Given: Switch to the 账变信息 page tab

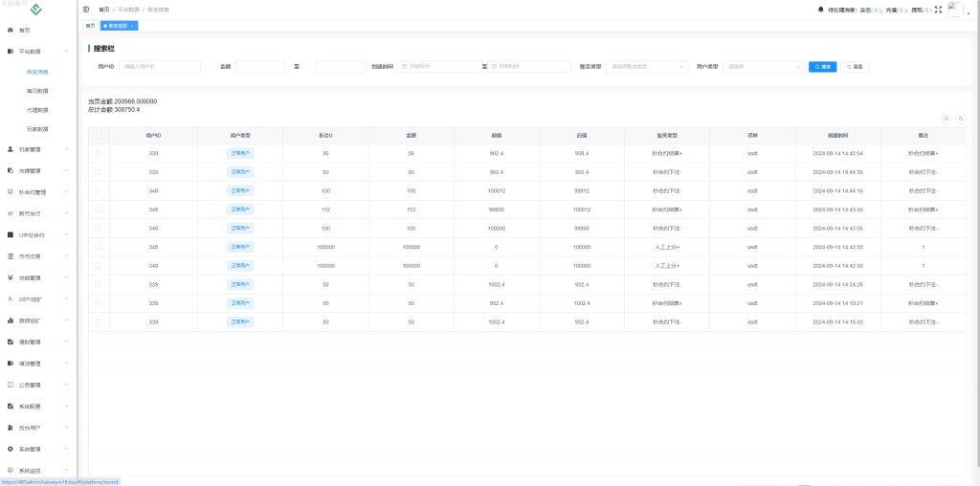Looking at the screenshot, I should [x=119, y=26].
